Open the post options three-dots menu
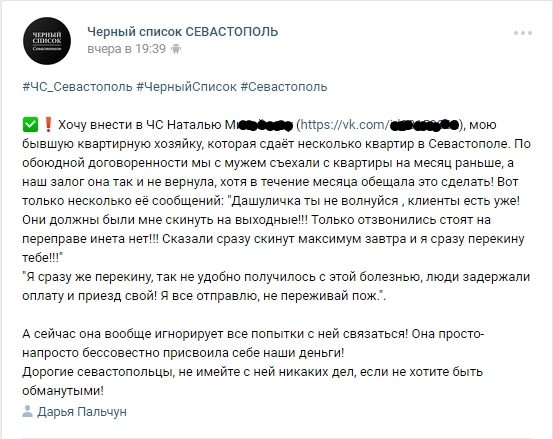The image size is (553, 439). click(x=523, y=33)
